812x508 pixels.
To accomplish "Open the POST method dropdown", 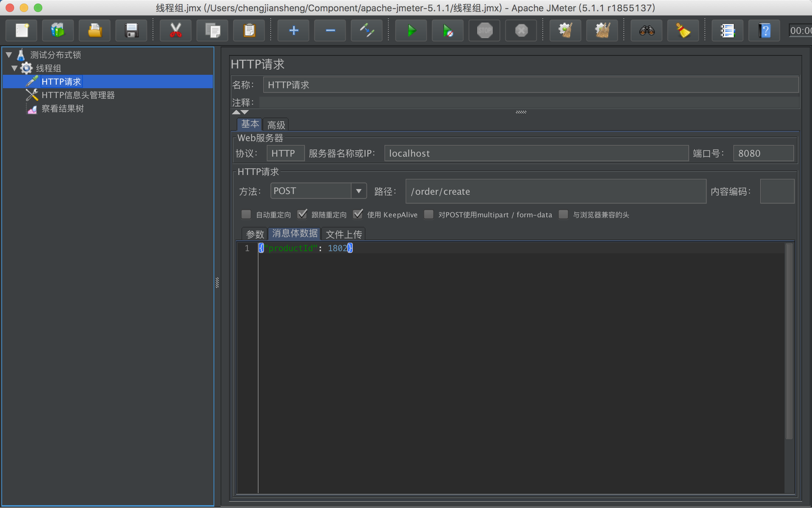I will click(x=358, y=191).
